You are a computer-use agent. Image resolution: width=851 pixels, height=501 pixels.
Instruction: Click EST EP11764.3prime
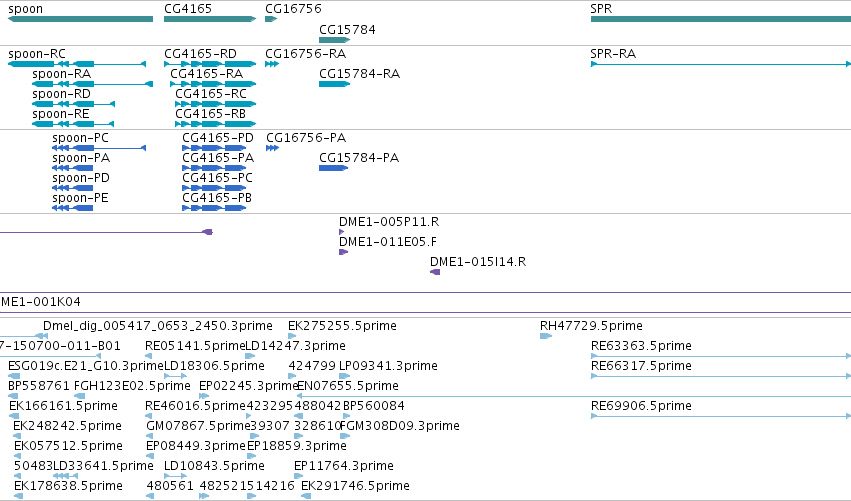(344, 466)
